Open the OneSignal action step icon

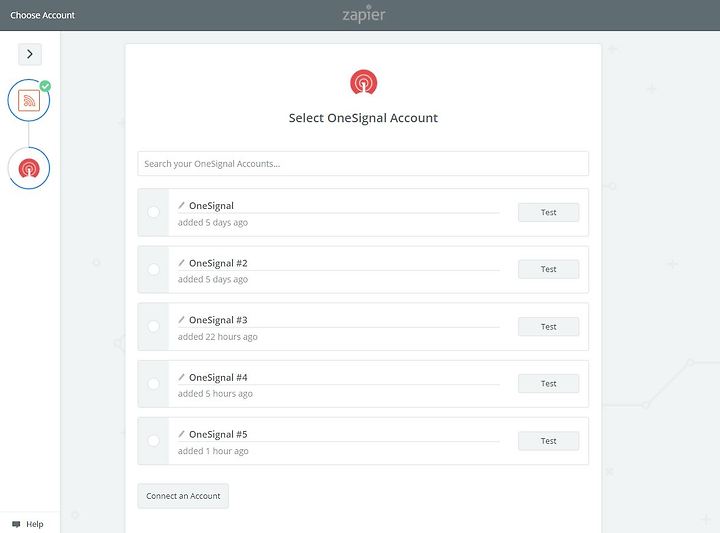(29, 168)
